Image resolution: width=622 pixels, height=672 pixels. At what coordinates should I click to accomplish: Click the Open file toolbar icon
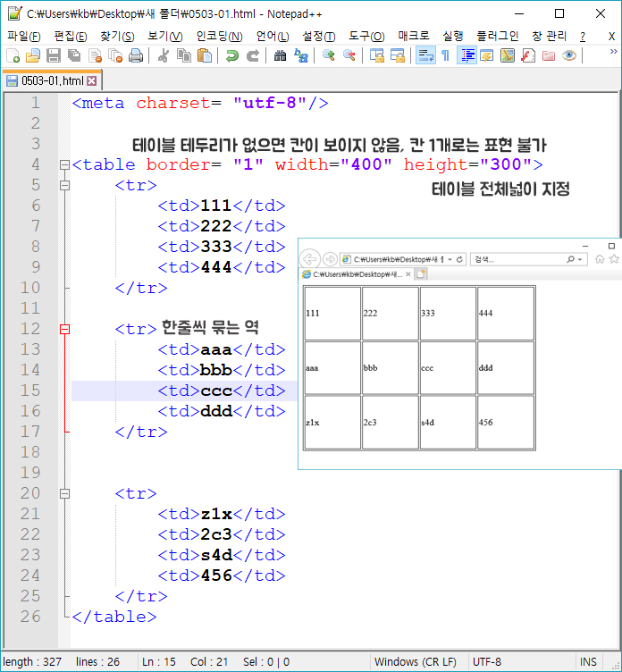pyautogui.click(x=33, y=55)
